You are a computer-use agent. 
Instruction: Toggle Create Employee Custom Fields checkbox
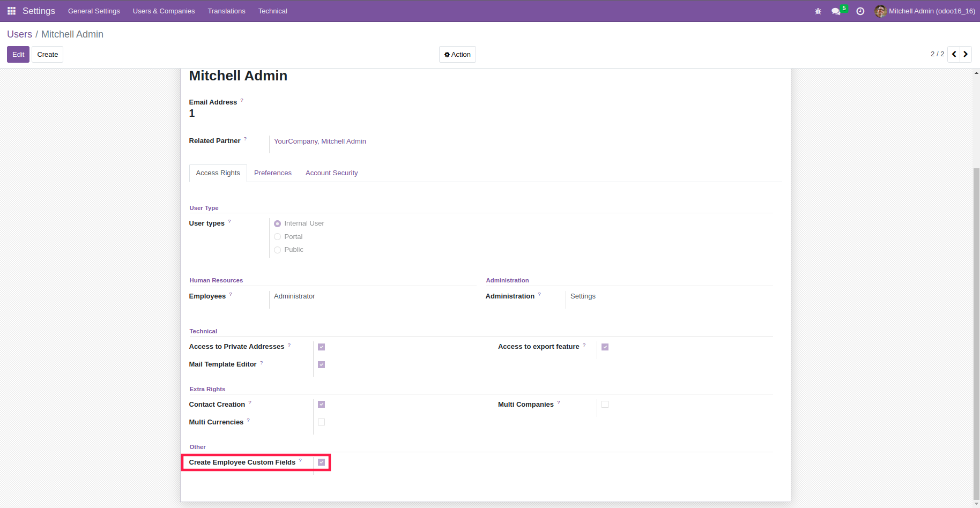[x=322, y=462]
